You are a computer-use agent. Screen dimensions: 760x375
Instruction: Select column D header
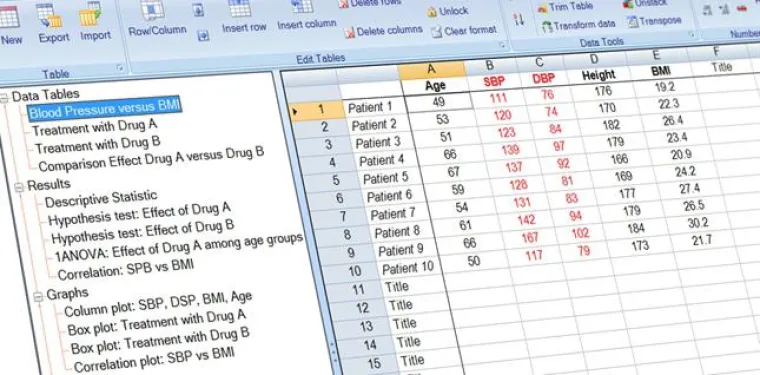[595, 58]
